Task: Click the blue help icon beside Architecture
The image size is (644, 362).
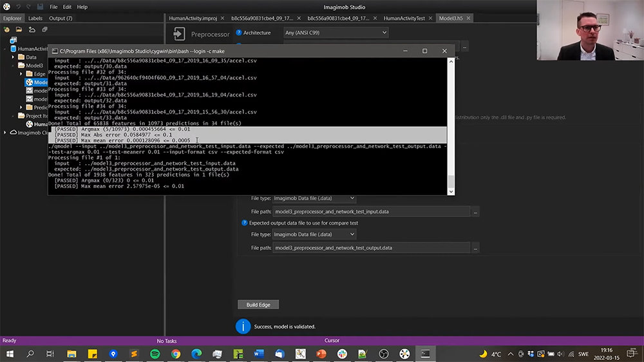Action: (239, 32)
